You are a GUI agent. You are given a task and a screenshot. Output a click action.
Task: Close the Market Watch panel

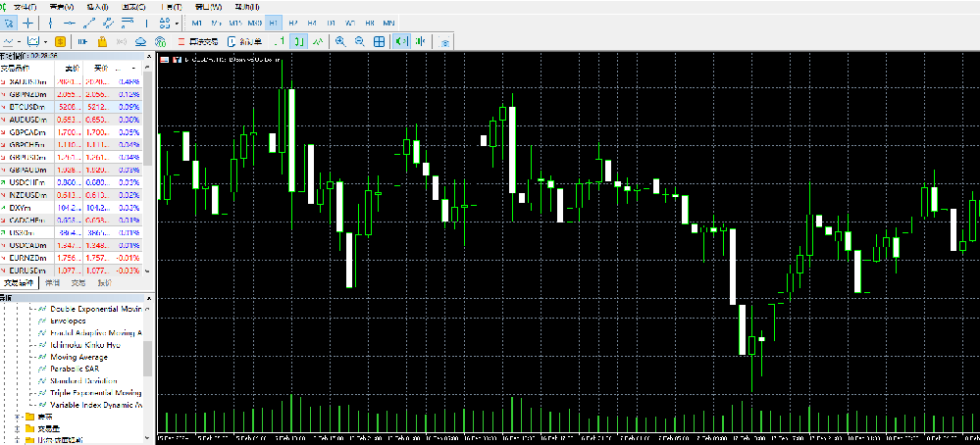click(x=149, y=56)
